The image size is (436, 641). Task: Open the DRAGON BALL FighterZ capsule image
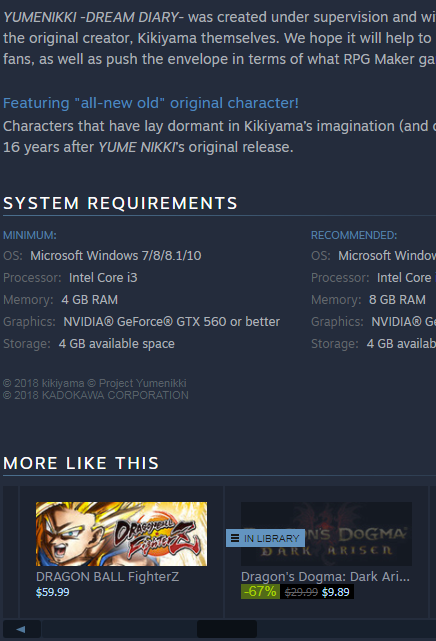(x=121, y=534)
